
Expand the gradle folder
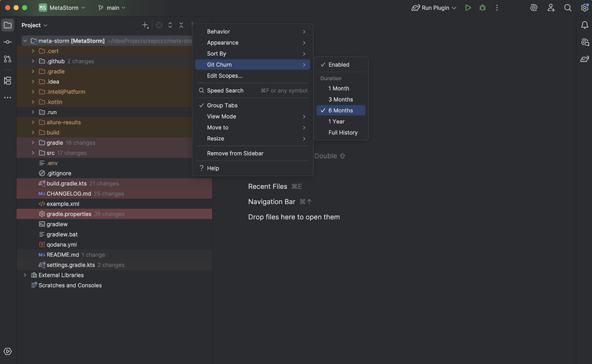33,143
